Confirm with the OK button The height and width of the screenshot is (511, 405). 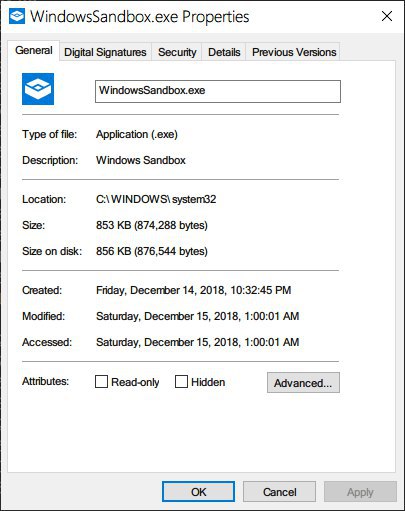point(198,492)
